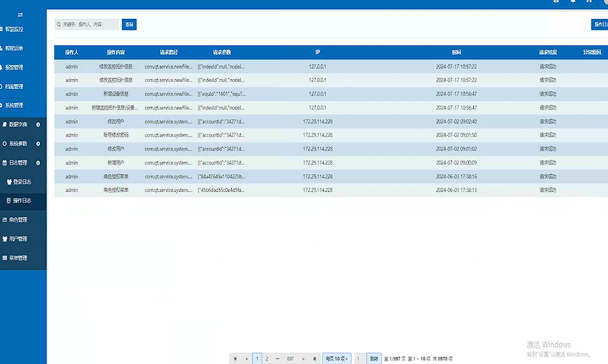Click the 操作人 column header
608x364 pixels.
click(72, 52)
